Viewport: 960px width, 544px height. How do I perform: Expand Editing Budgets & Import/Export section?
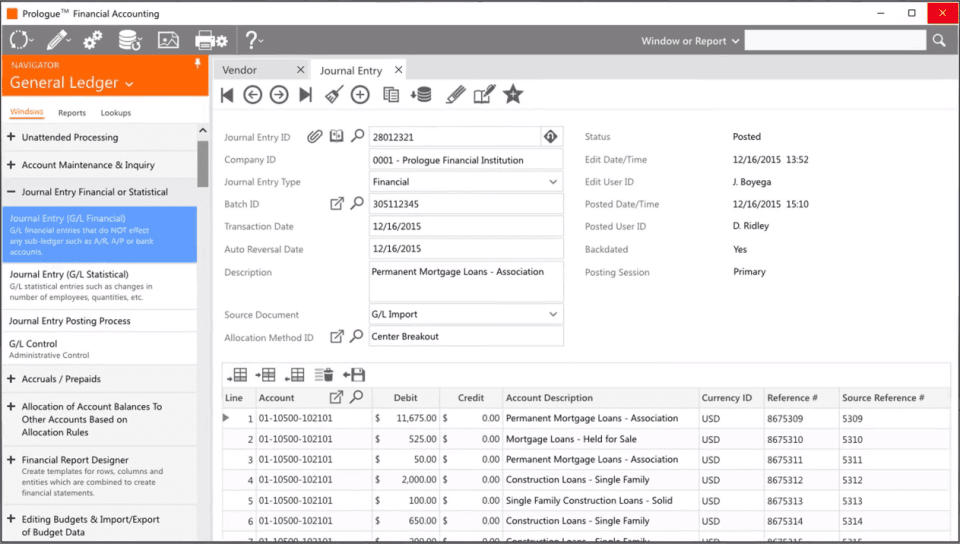pyautogui.click(x=11, y=519)
